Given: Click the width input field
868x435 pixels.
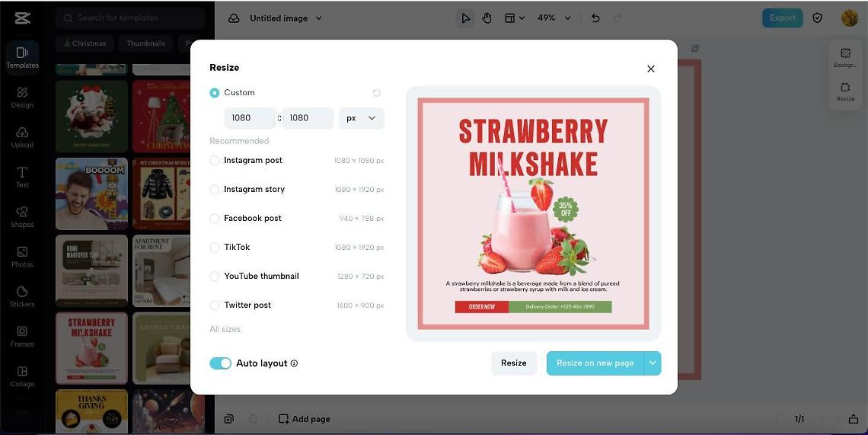Looking at the screenshot, I should click(248, 118).
